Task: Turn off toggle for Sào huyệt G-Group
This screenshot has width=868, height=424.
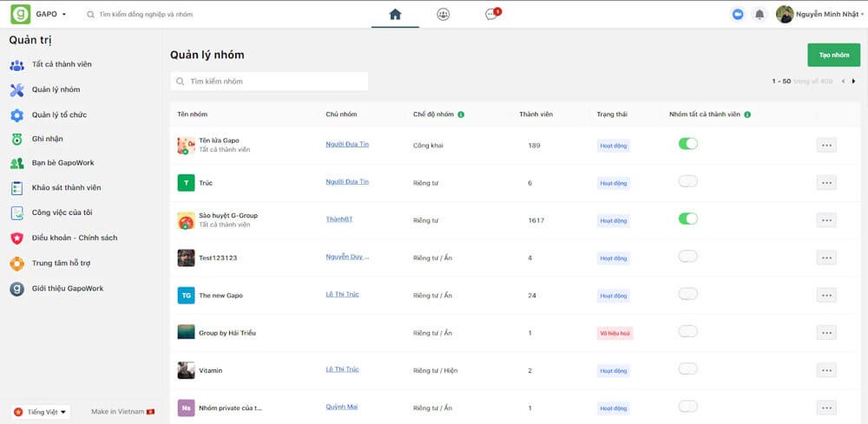Action: click(x=687, y=219)
